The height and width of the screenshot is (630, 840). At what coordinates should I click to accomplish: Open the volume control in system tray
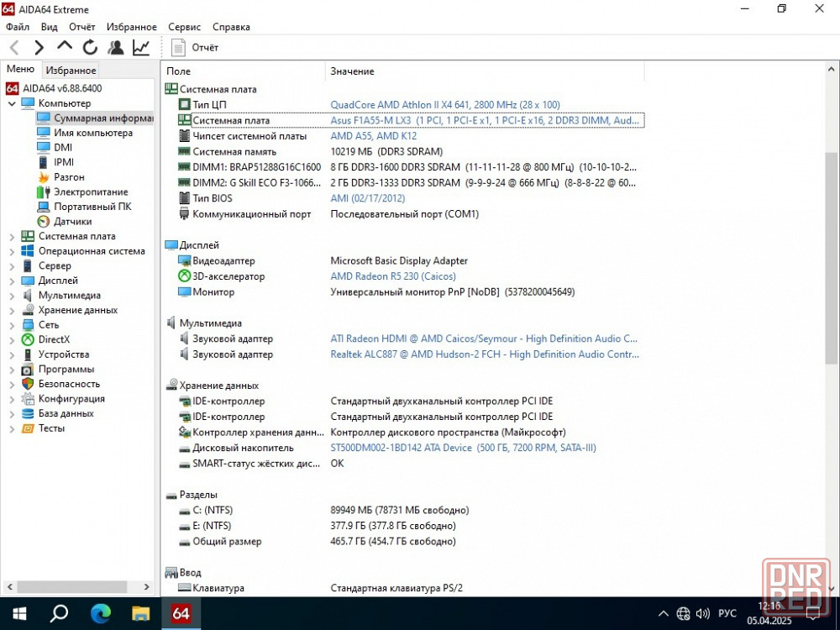(702, 613)
